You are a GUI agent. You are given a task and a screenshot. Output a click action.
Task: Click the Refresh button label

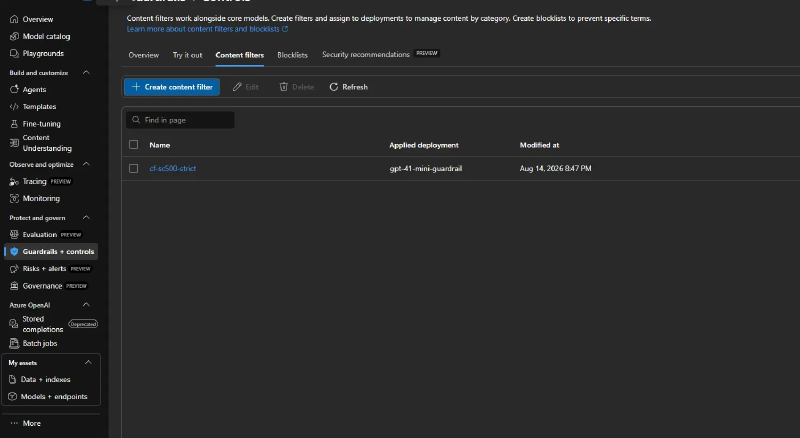pyautogui.click(x=355, y=87)
